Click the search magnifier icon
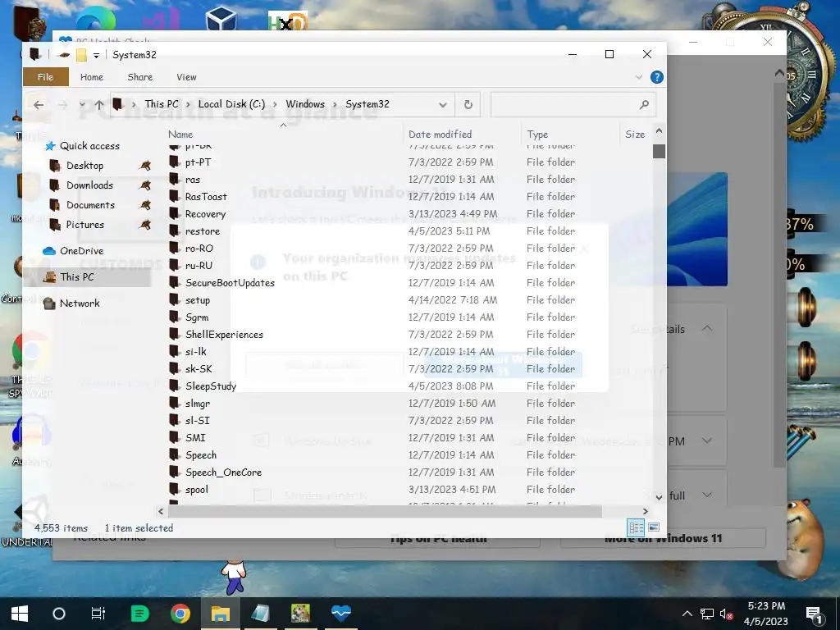The width and height of the screenshot is (840, 630). coord(645,105)
